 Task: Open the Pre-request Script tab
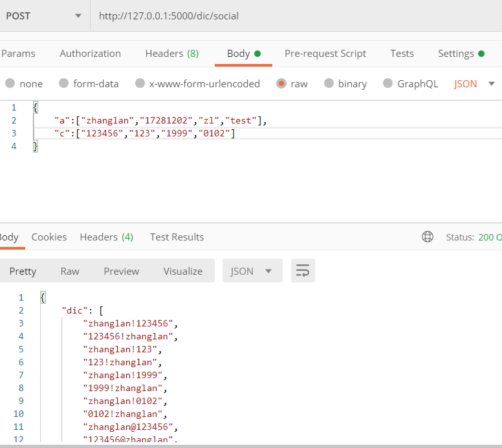(325, 54)
